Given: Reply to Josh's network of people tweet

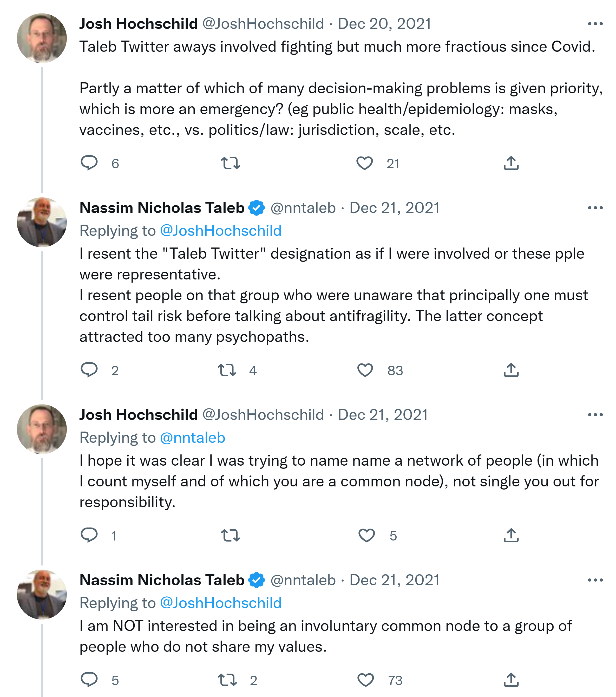Looking at the screenshot, I should 89,535.
